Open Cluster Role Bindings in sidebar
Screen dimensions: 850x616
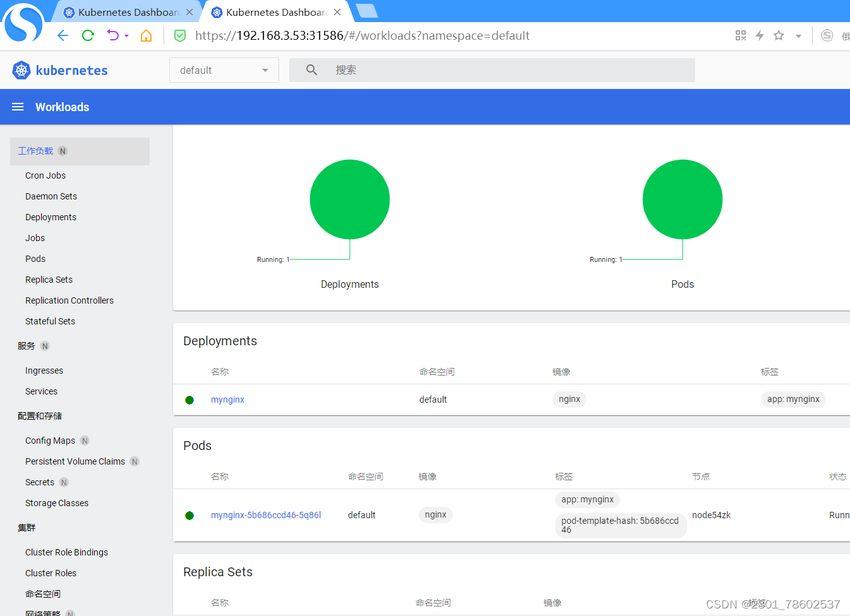tap(66, 552)
